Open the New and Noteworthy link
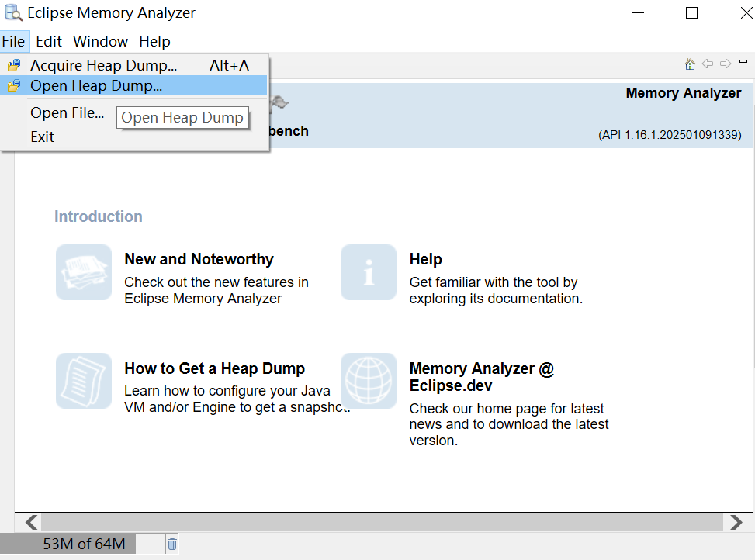The height and width of the screenshot is (560, 755). pos(199,259)
